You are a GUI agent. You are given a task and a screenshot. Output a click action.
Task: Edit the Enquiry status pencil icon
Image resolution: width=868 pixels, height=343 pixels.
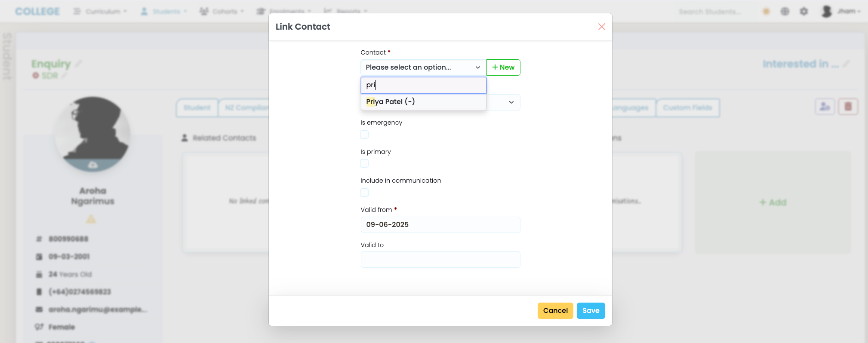(78, 64)
